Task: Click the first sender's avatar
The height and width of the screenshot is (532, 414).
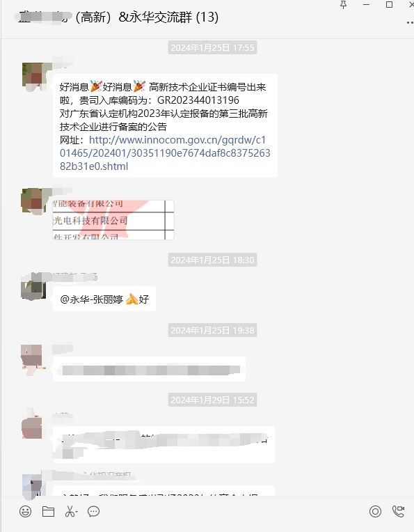Action: (34, 77)
